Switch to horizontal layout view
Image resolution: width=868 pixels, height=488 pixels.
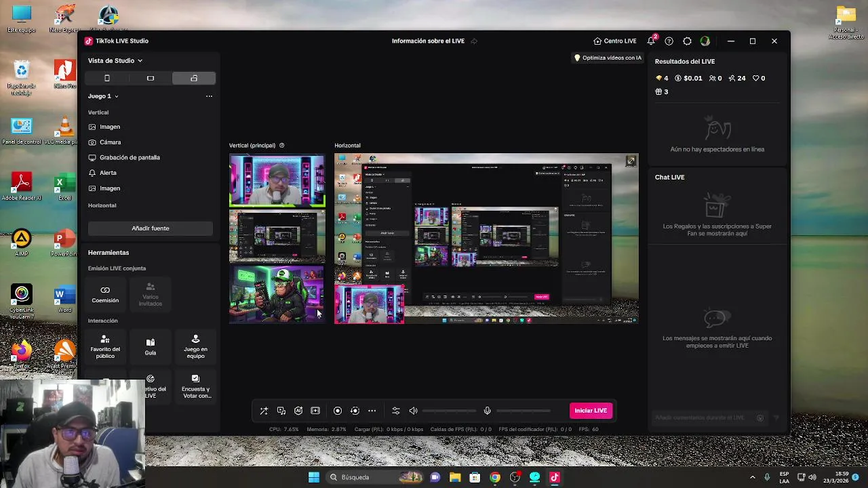click(151, 79)
